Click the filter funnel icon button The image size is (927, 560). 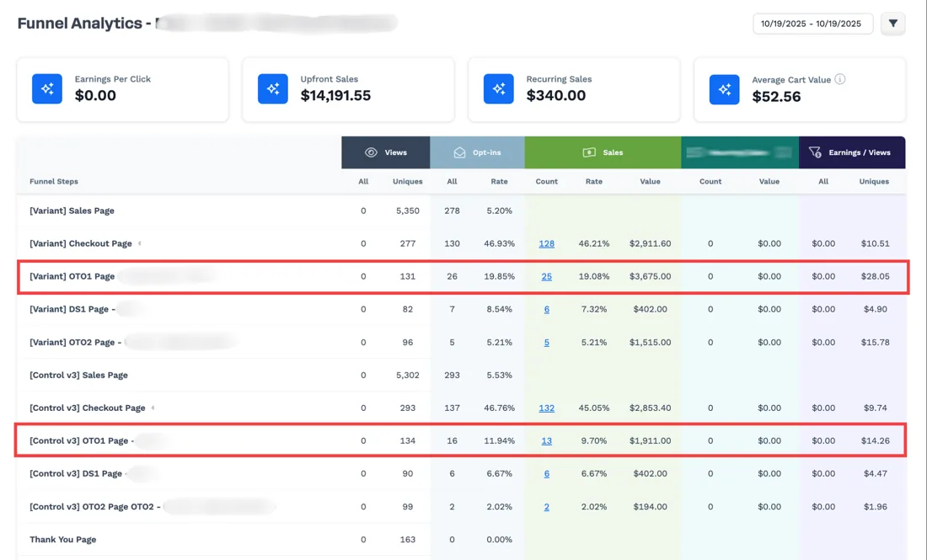[892, 24]
